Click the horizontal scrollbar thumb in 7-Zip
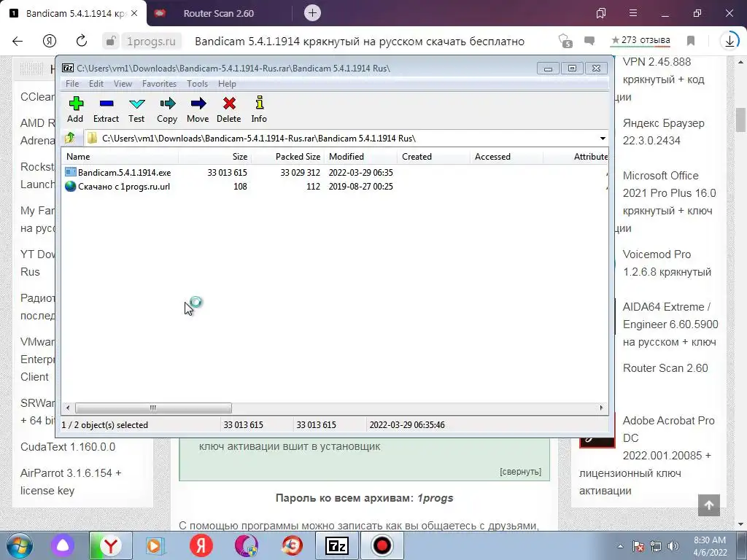 153,408
